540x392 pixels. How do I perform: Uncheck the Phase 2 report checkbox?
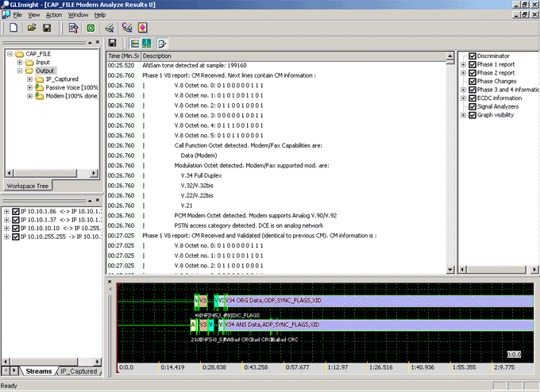click(x=472, y=73)
